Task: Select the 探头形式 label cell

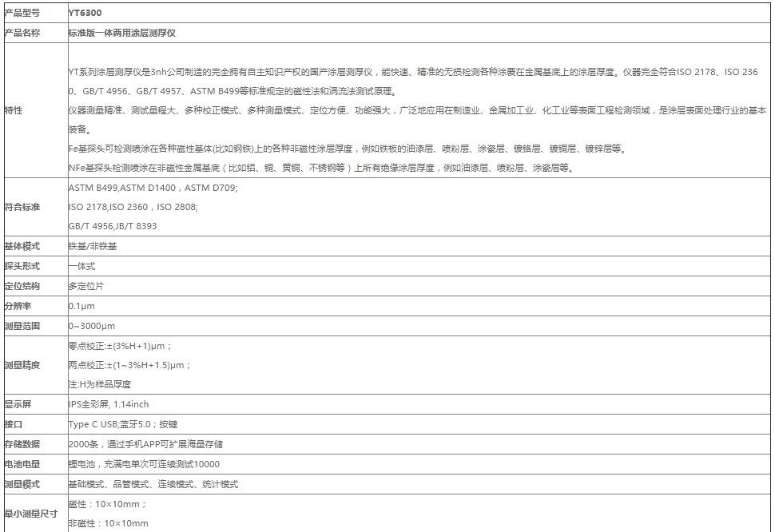Action: (22, 266)
